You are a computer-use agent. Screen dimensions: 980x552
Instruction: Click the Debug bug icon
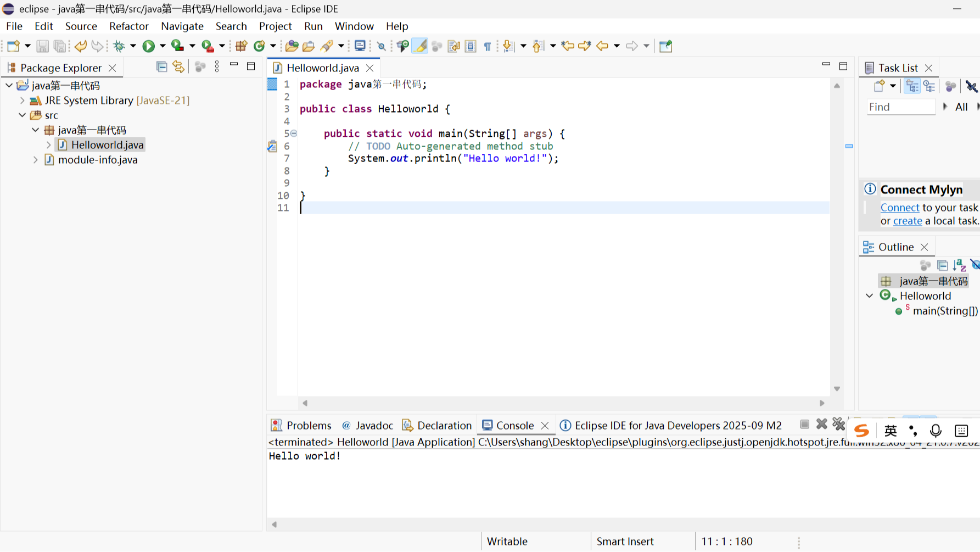point(119,46)
